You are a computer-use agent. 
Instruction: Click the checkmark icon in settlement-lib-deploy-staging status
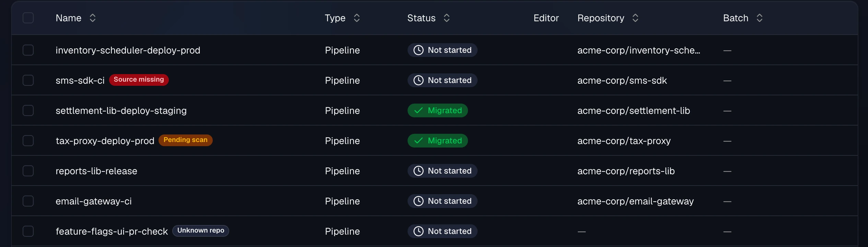[x=419, y=110]
